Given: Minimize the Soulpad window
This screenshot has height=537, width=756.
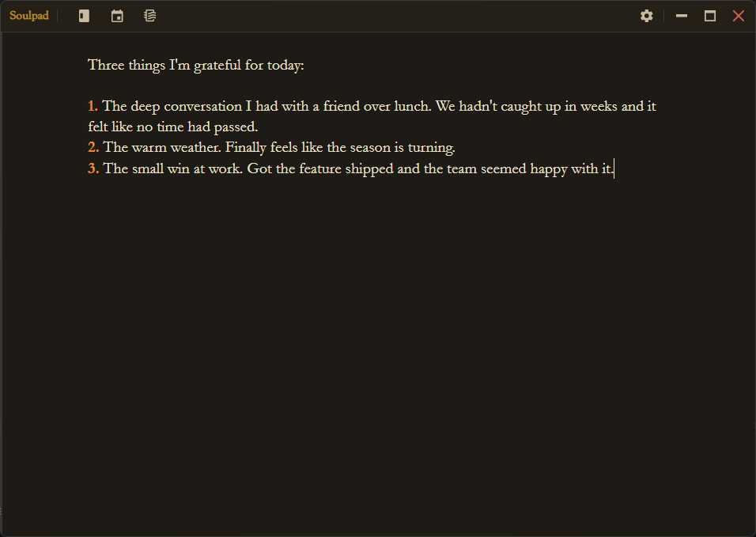Looking at the screenshot, I should click(x=681, y=16).
